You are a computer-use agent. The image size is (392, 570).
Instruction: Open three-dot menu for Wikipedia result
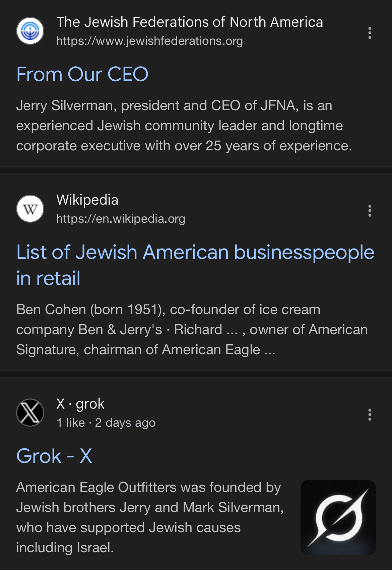[x=370, y=211]
